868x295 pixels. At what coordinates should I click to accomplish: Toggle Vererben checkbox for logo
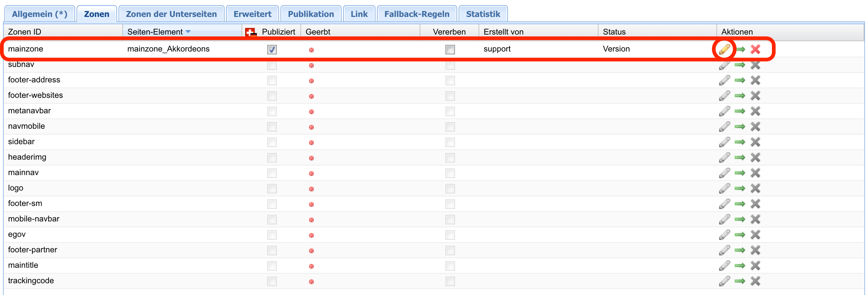coord(450,188)
